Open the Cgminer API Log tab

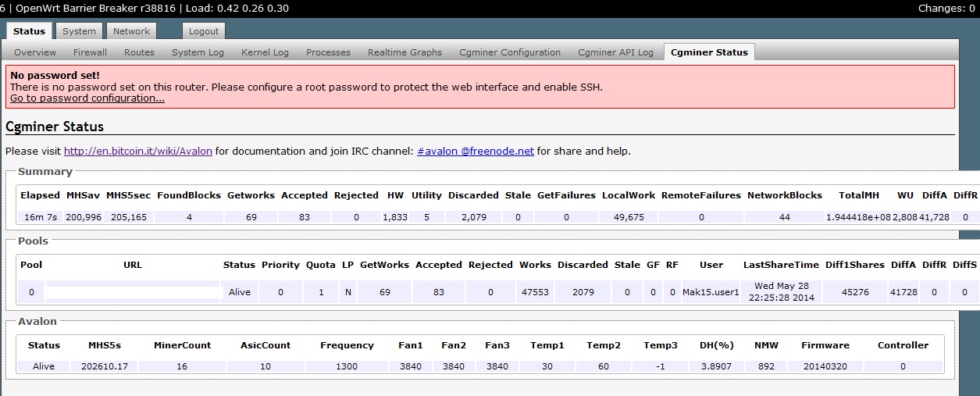pyautogui.click(x=615, y=52)
